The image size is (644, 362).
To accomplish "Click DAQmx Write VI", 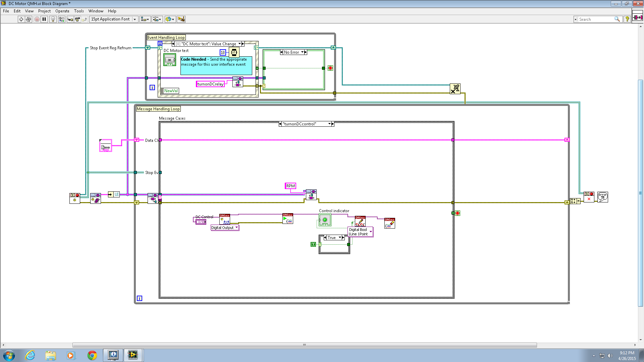I will coord(360,221).
